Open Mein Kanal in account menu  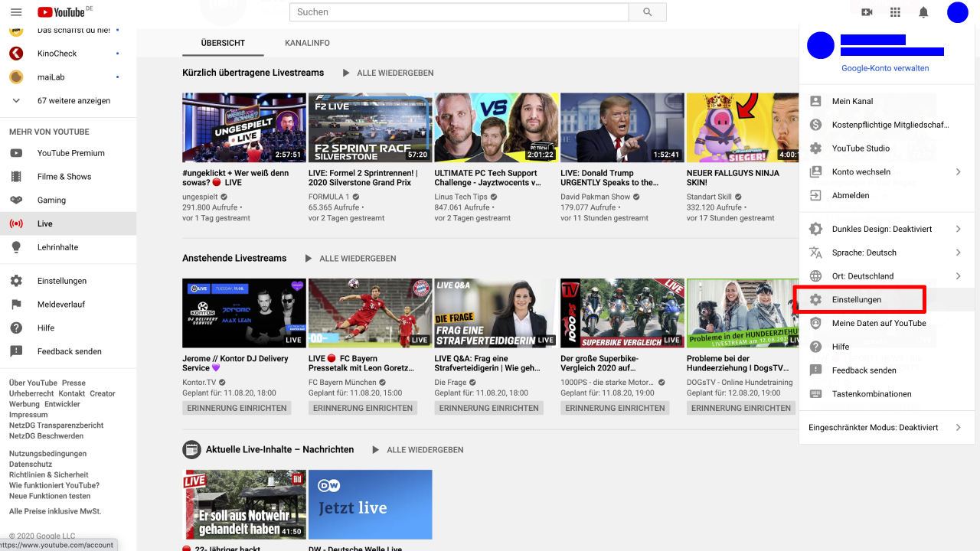[x=887, y=101]
